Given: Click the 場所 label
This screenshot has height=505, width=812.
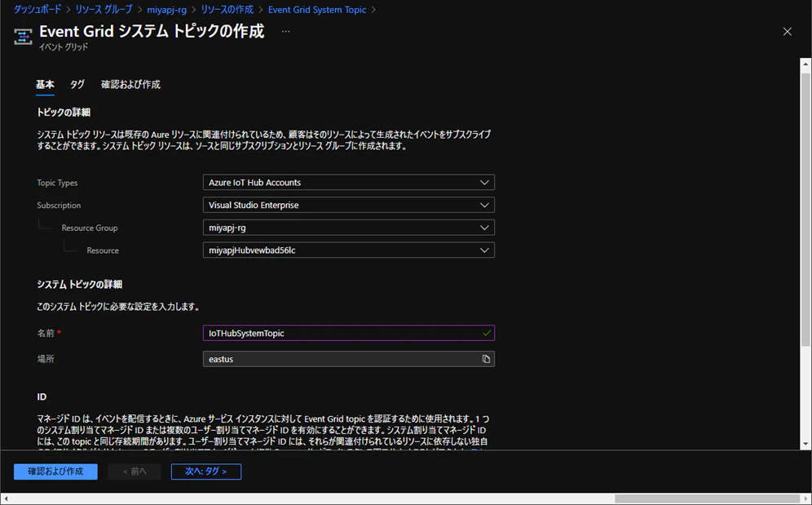Looking at the screenshot, I should (46, 359).
